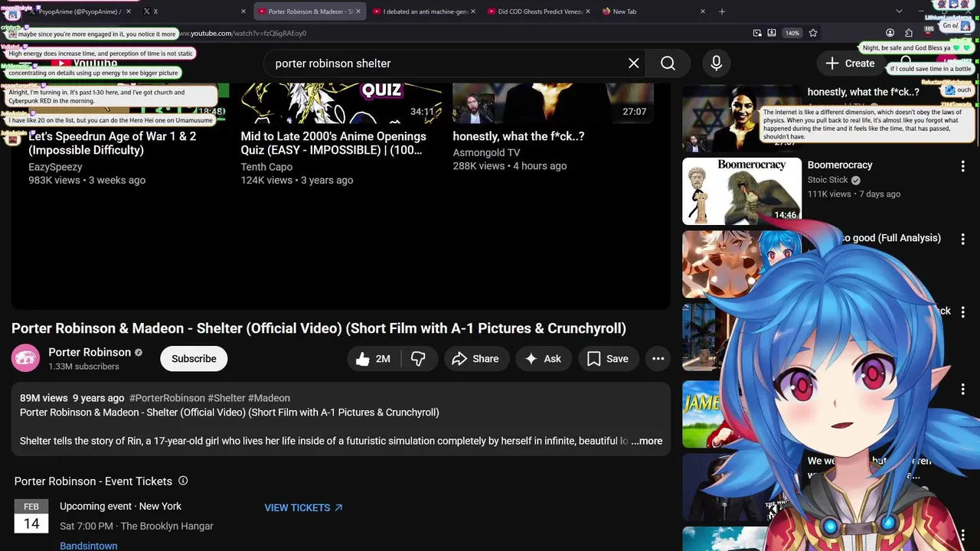Screen dimensions: 980x551
Task: Switch to COD Ghosts Predict tab
Action: (538, 11)
